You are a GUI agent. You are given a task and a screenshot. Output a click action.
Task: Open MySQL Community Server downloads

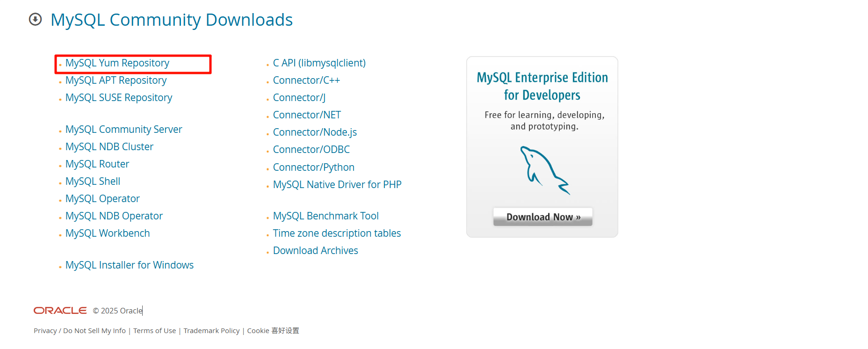point(123,130)
